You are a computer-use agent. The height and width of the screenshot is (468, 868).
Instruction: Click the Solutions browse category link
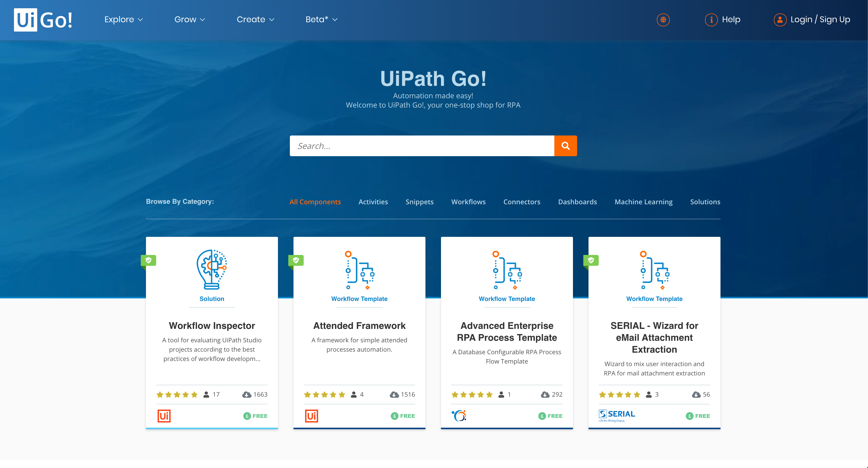tap(705, 201)
